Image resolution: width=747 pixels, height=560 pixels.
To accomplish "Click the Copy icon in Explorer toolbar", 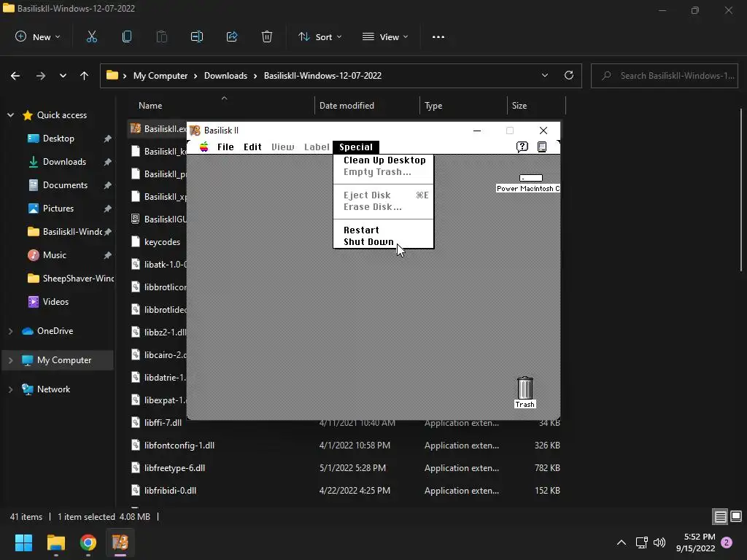I will [127, 36].
